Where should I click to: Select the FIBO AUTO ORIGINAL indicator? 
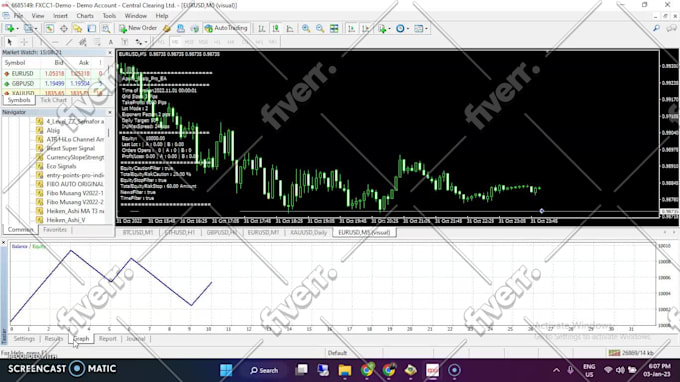(75, 184)
